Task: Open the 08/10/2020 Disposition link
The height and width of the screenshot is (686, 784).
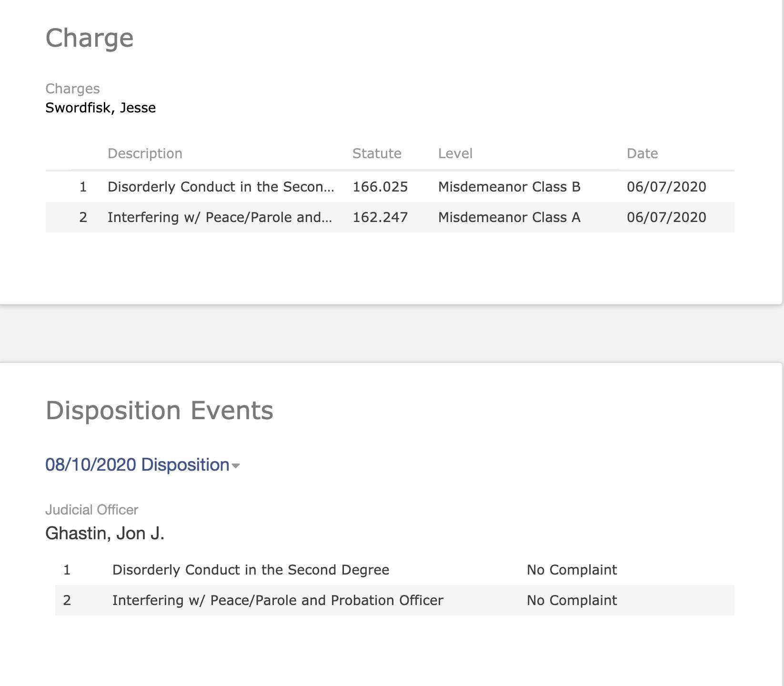Action: point(137,465)
